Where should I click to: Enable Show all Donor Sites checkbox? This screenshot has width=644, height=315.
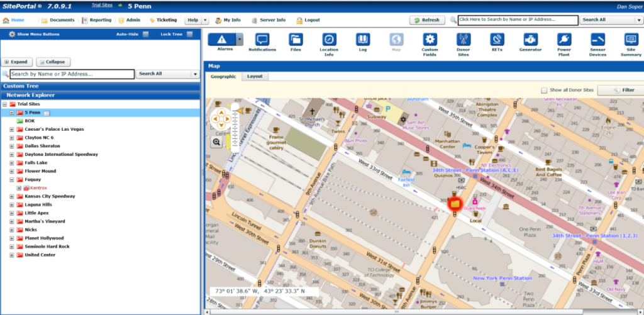point(544,90)
